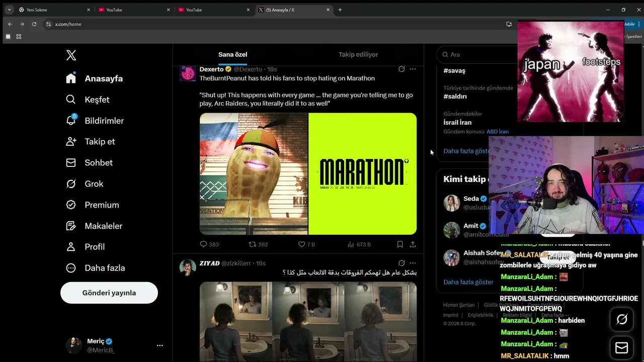
Task: Repost the Dexerto post
Action: [x=258, y=244]
